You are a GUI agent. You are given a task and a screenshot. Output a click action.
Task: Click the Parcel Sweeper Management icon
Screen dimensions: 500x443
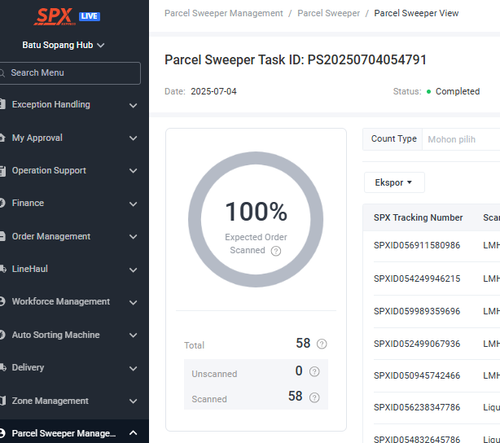pos(2,433)
